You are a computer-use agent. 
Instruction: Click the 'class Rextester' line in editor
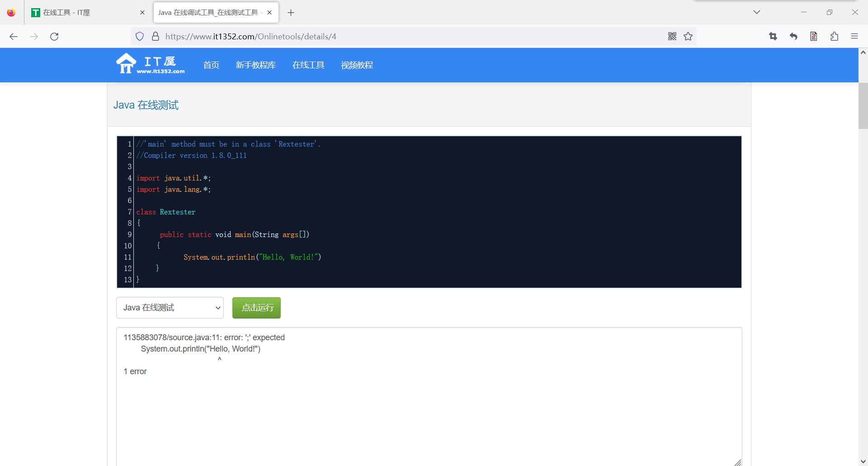[x=166, y=212]
